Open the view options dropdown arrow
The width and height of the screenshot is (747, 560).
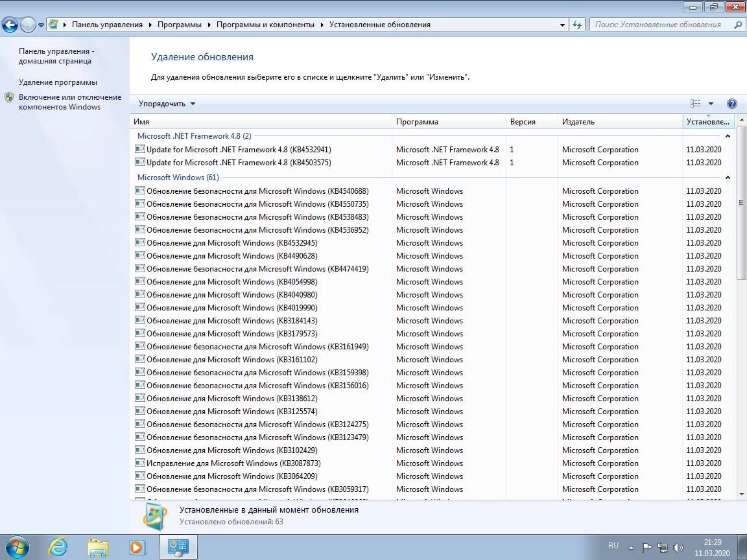coord(711,104)
